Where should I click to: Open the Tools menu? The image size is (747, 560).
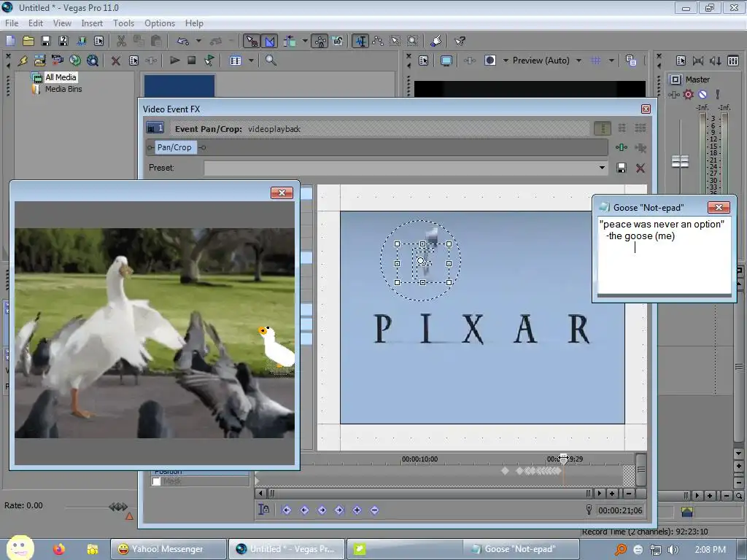point(123,23)
